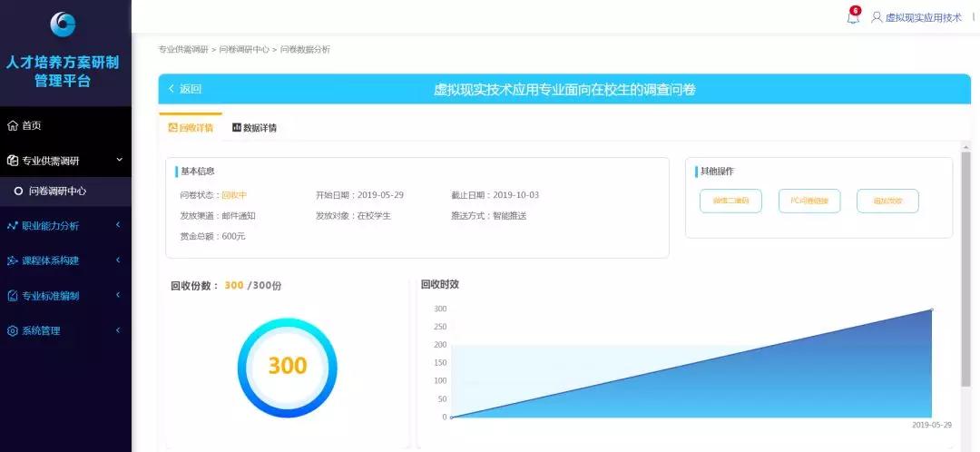Image resolution: width=980 pixels, height=452 pixels.
Task: Click the notification bell icon
Action: 852,17
